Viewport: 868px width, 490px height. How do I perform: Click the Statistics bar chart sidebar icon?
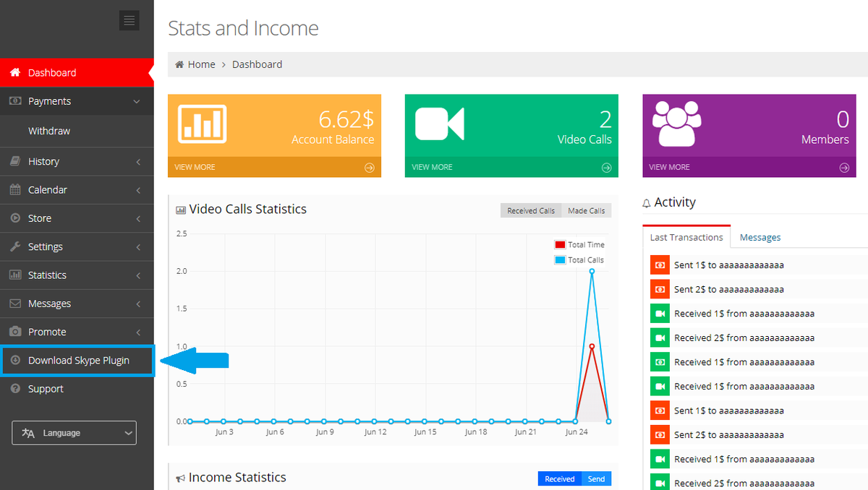[15, 275]
